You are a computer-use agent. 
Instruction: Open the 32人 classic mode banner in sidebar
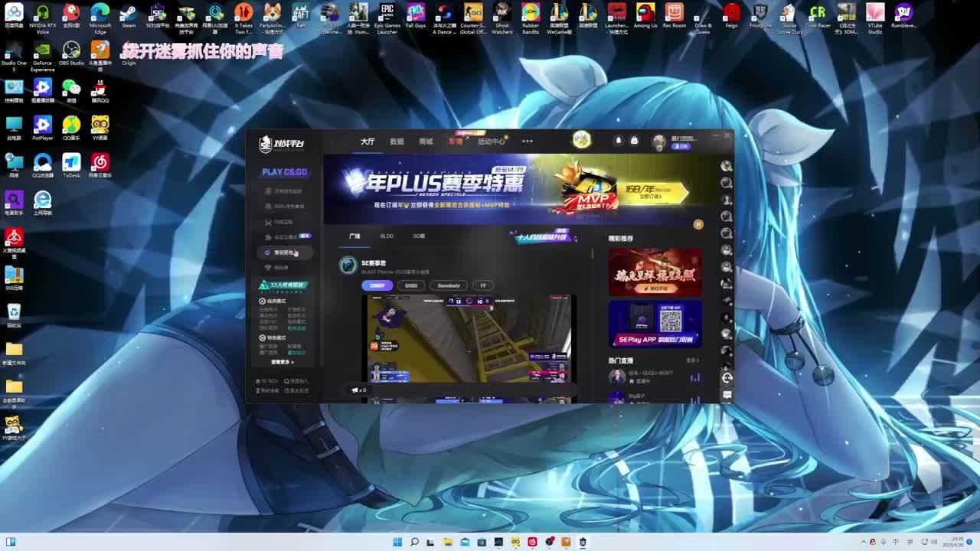[x=283, y=285]
